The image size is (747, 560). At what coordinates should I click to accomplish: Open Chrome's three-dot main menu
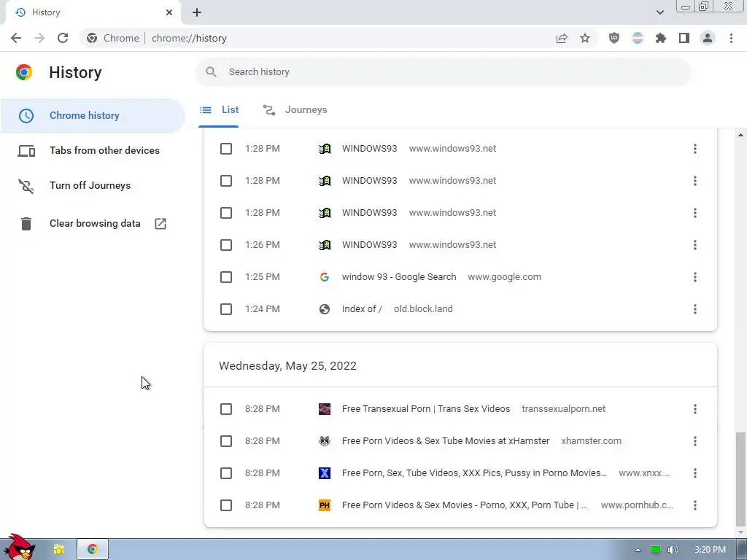731,38
